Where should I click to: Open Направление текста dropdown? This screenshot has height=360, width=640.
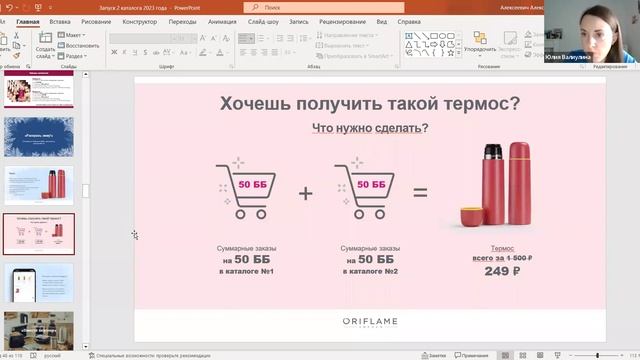347,35
